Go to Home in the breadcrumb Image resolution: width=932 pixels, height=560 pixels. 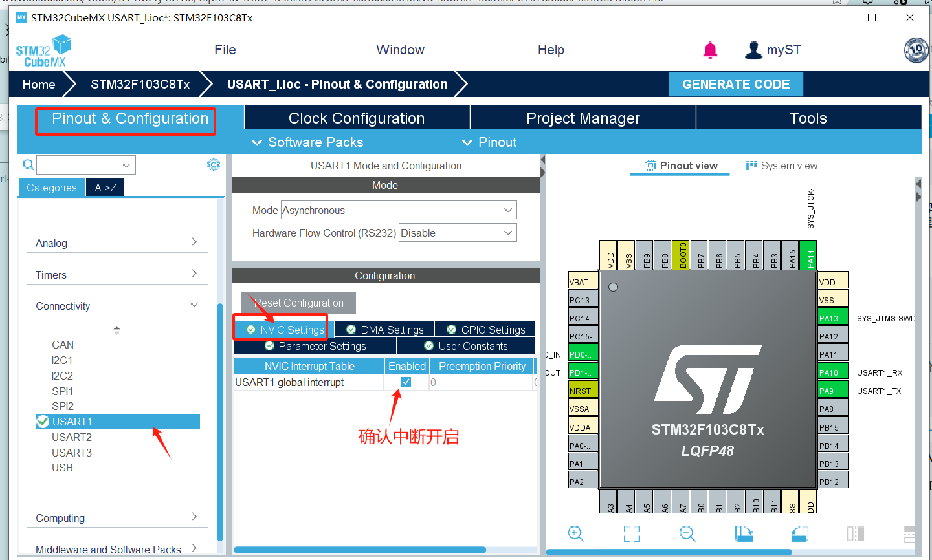[x=39, y=84]
